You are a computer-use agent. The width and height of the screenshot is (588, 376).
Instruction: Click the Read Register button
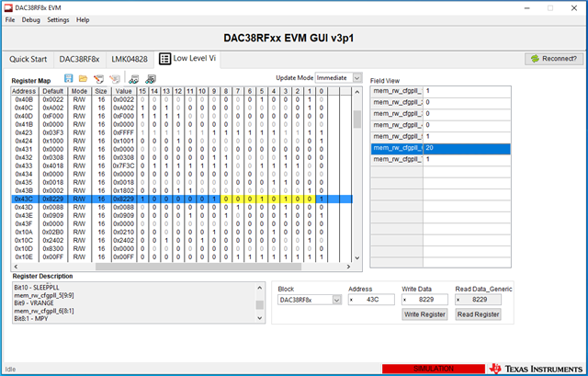coord(478,314)
